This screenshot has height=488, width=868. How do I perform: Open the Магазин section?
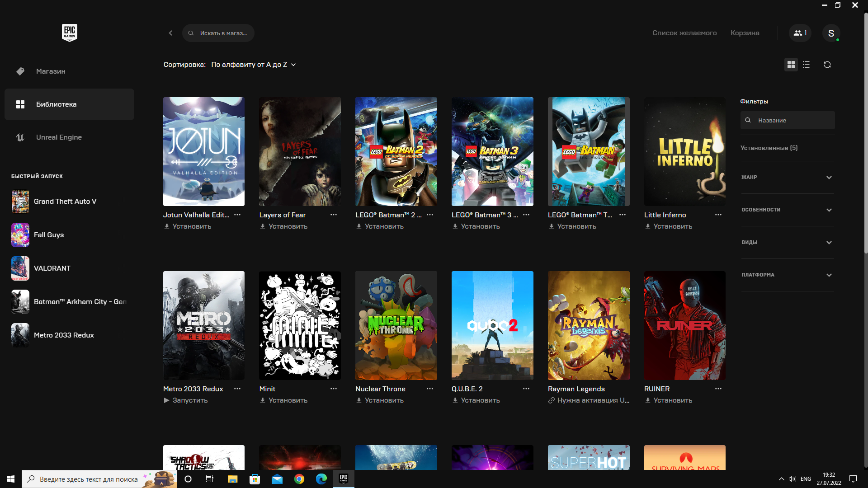tap(69, 71)
